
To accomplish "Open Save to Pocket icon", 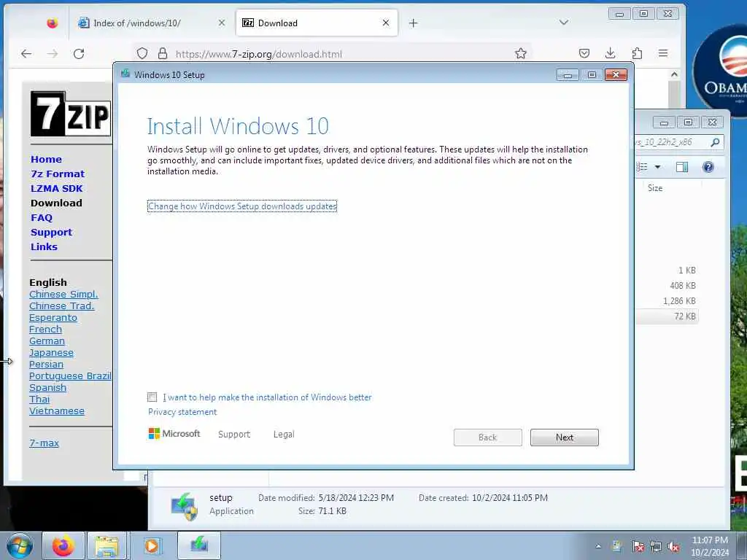I will (584, 53).
